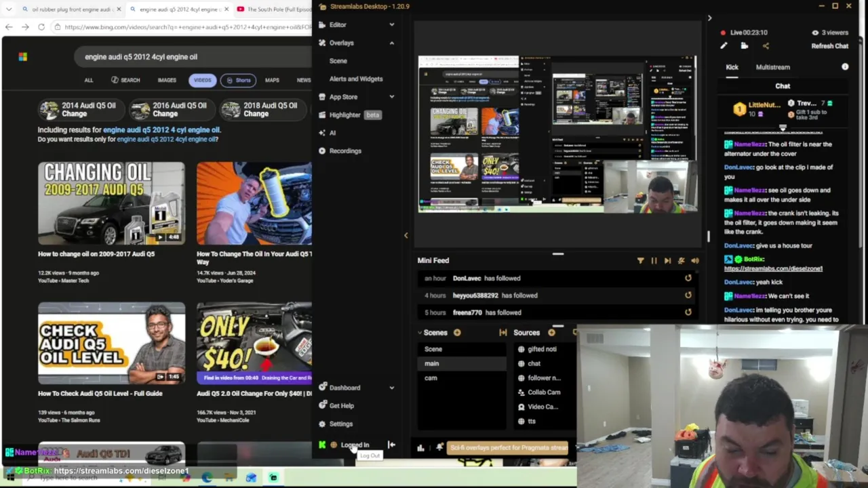The width and height of the screenshot is (868, 488).
Task: Open Alerts and Widgets
Action: pos(355,79)
